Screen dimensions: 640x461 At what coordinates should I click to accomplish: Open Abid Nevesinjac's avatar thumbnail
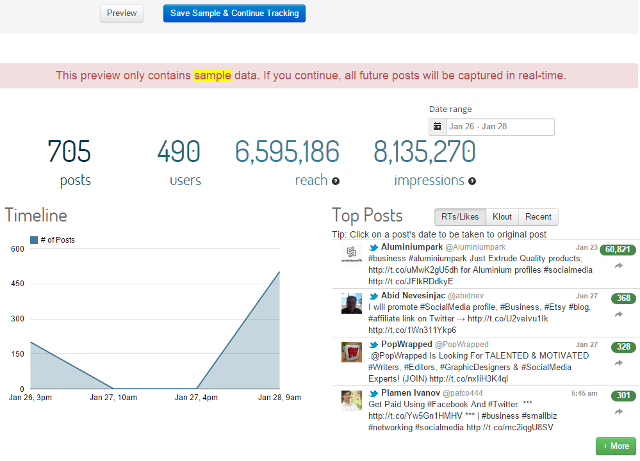pos(352,305)
